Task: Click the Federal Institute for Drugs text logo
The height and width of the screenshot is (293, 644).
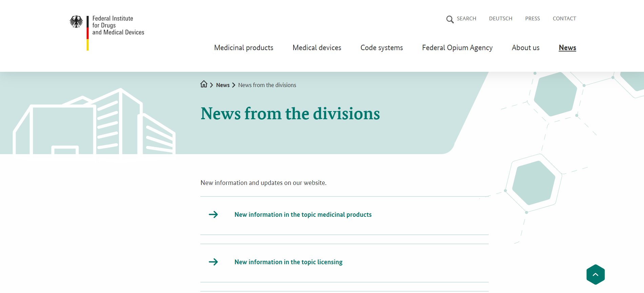Action: [x=118, y=25]
